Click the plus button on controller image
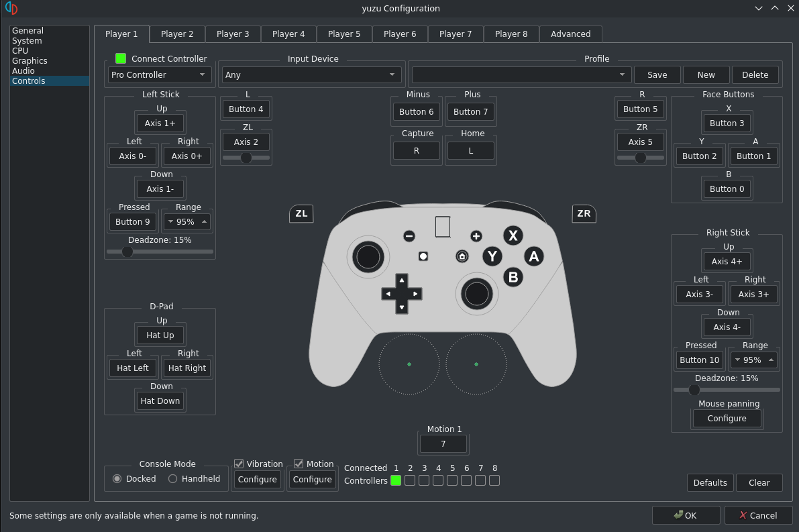The height and width of the screenshot is (532, 799). point(476,236)
